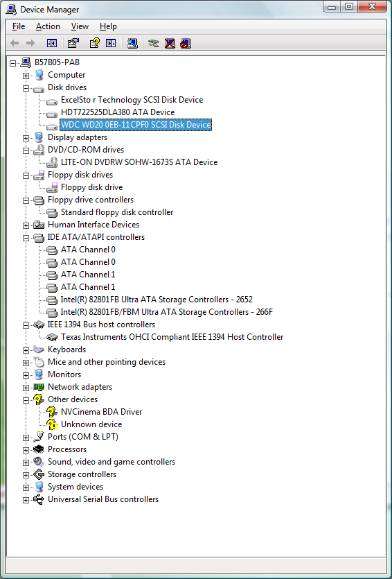Open the Action menu
The image size is (392, 579).
coord(48,26)
